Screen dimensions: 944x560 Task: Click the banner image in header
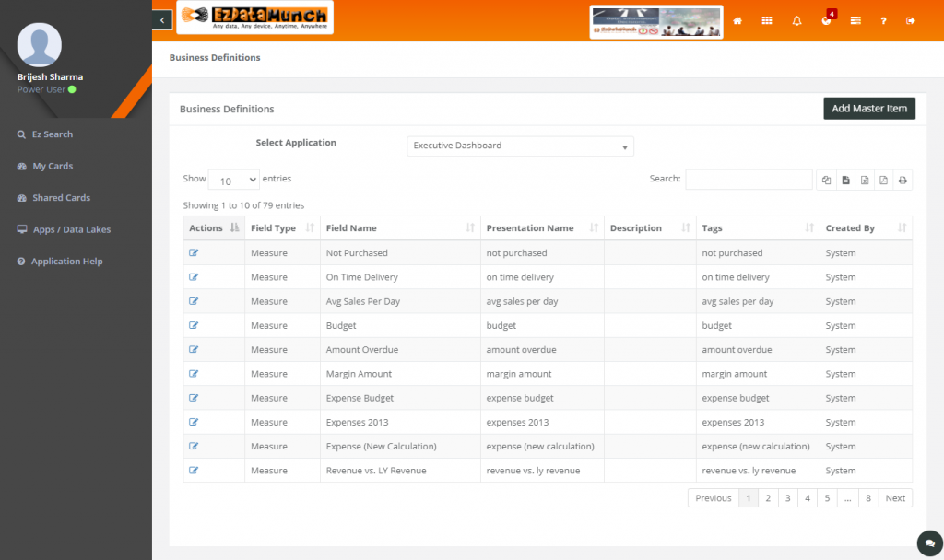(x=656, y=22)
